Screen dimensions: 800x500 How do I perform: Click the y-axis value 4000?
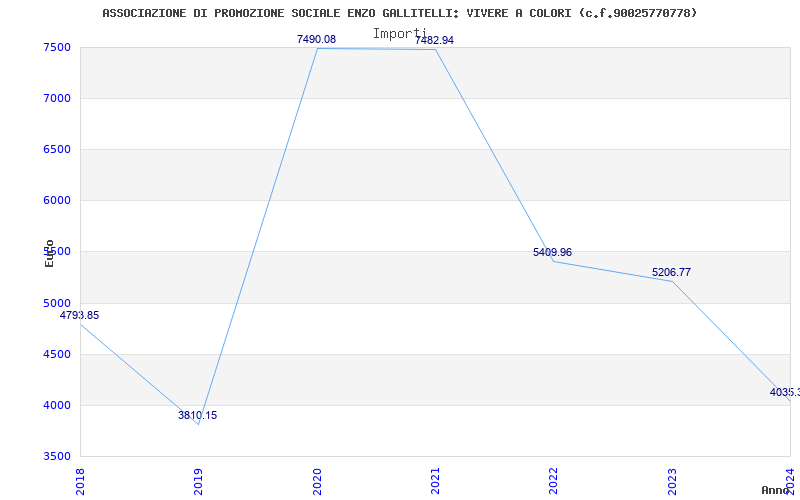pyautogui.click(x=57, y=405)
